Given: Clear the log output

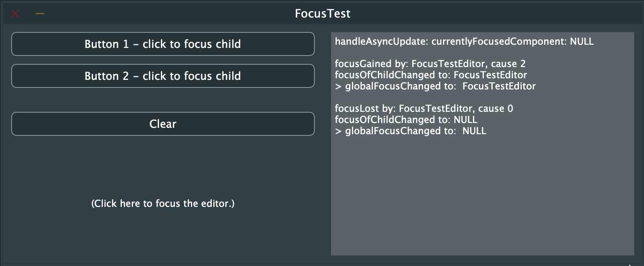Looking at the screenshot, I should tap(163, 124).
